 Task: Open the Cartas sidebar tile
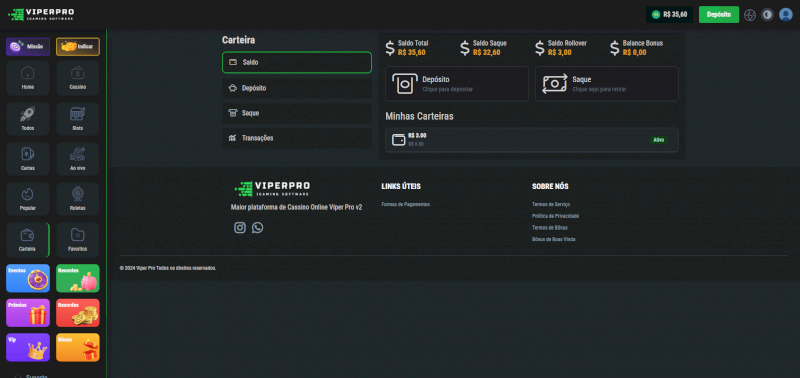pyautogui.click(x=28, y=159)
